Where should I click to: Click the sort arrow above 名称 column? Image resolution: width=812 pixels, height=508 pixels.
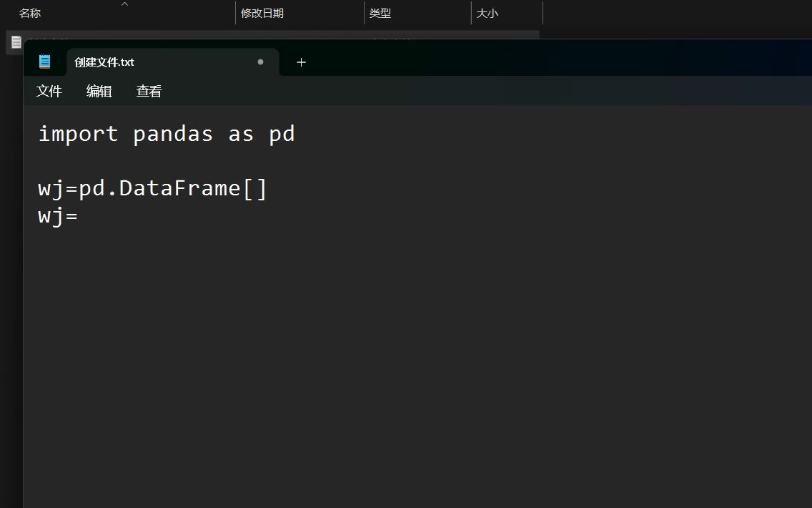point(124,4)
